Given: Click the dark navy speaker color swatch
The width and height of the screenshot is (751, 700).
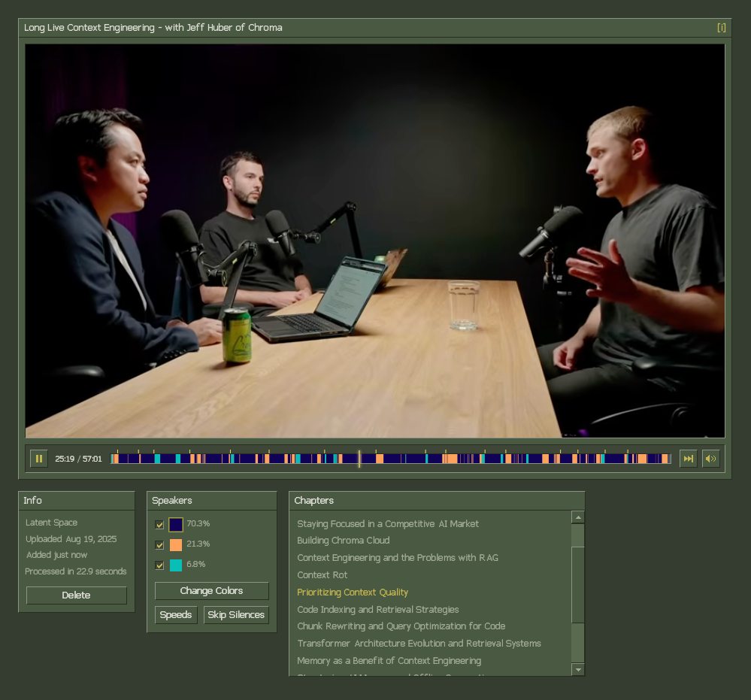Looking at the screenshot, I should click(176, 525).
